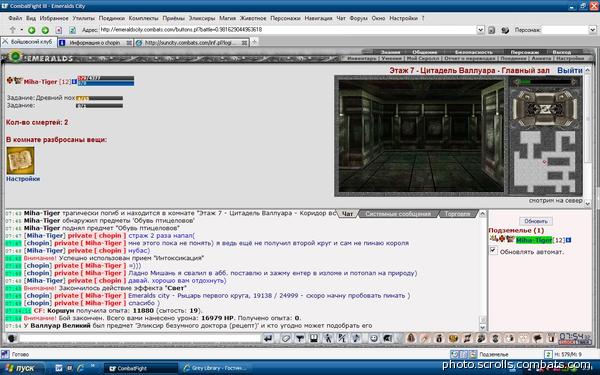Open the 'Файл' menu
The height and width of the screenshot is (375, 600).
click(x=15, y=18)
